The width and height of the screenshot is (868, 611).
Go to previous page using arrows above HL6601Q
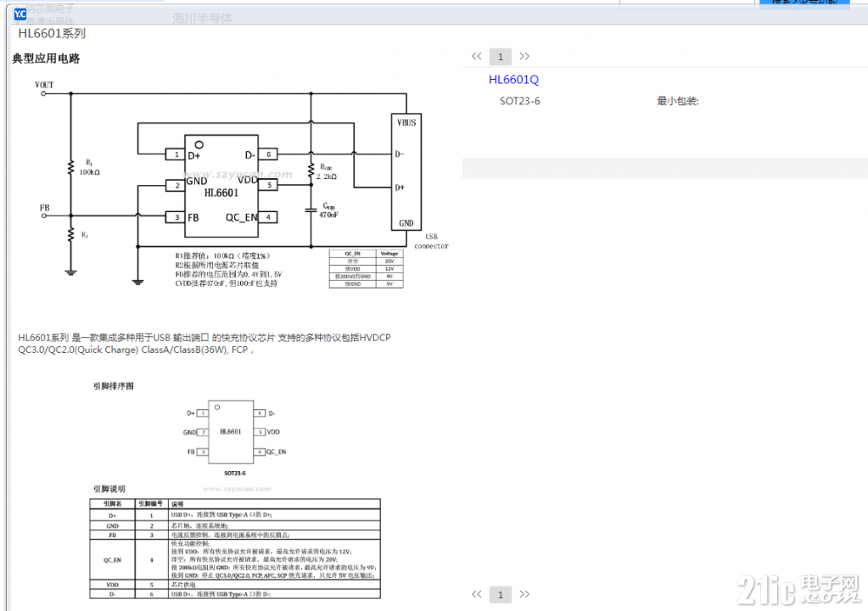click(x=477, y=56)
